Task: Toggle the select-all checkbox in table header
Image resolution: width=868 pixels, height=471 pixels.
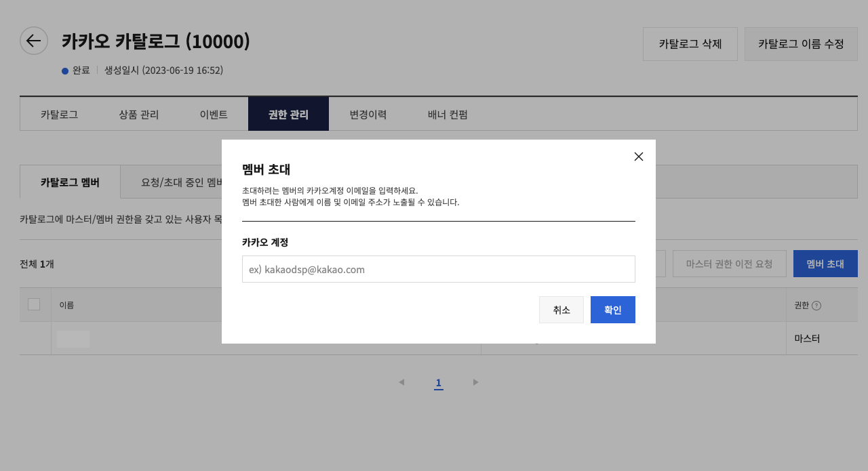Action: coord(34,304)
